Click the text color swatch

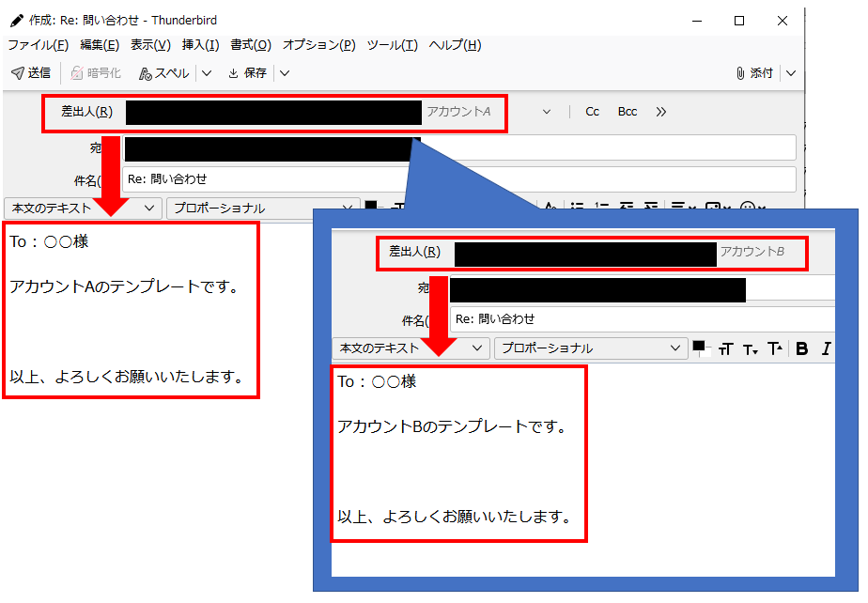701,348
